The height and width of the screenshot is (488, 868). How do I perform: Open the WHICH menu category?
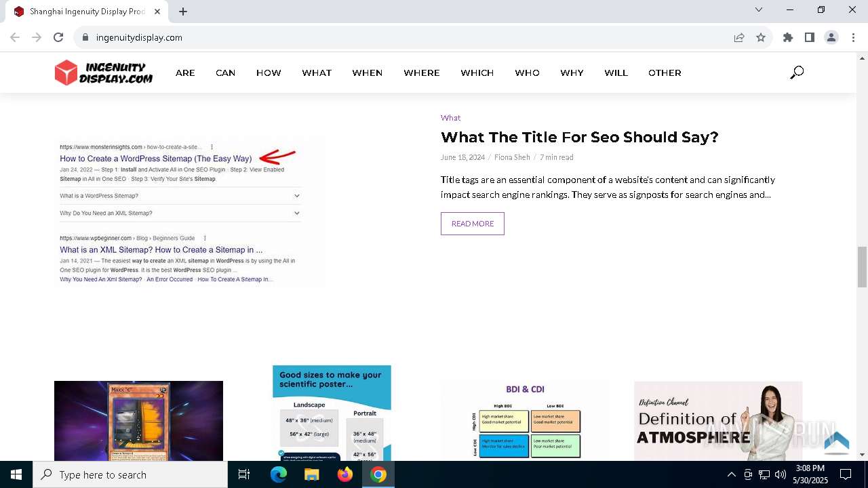477,73
